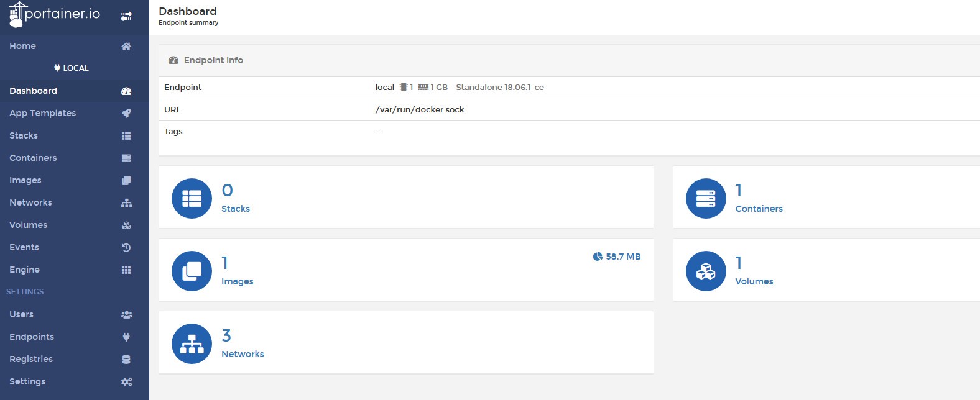This screenshot has height=400, width=980.
Task: Click the Users group icon
Action: (126, 315)
